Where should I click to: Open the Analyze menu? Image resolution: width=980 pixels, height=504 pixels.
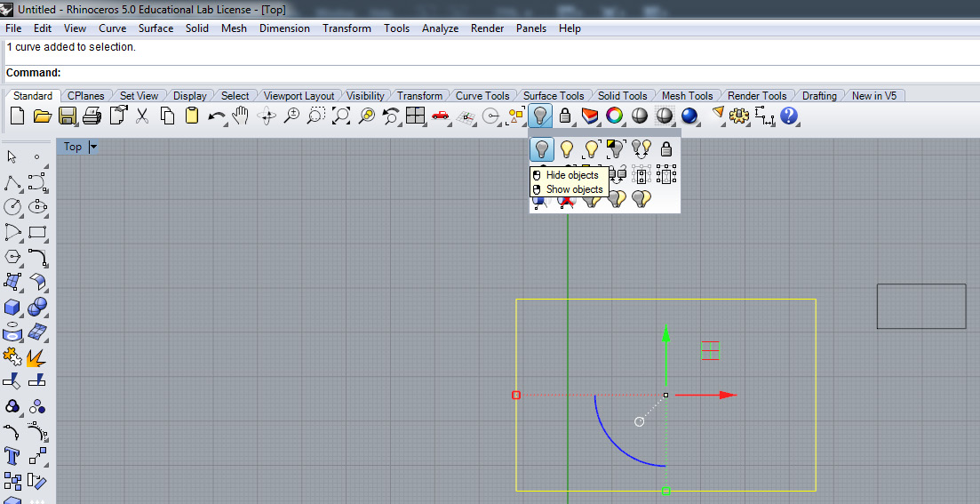(440, 28)
